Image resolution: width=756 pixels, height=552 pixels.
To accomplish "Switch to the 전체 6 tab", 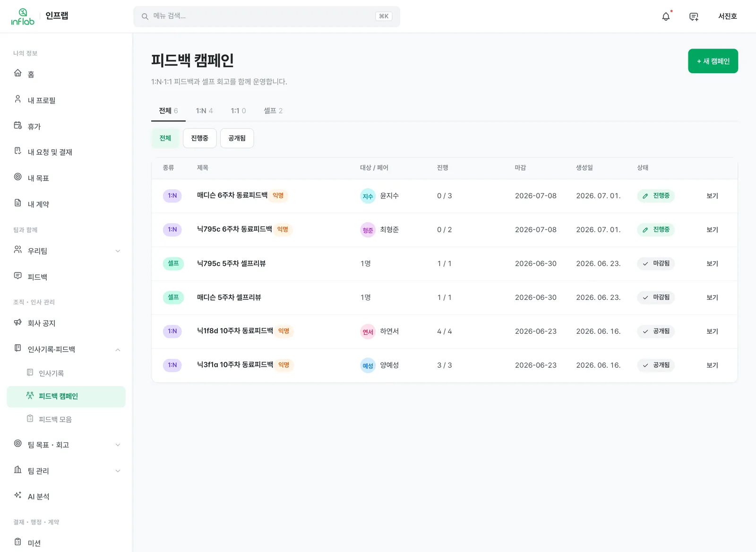I will [x=168, y=110].
